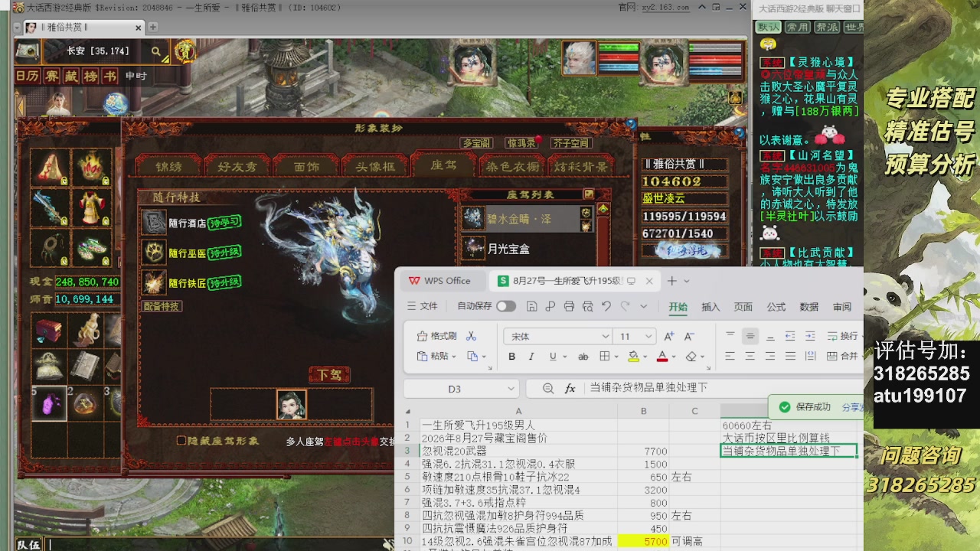The height and width of the screenshot is (551, 980).
Task: Open the 粘贴 paste dropdown arrow
Action: (454, 357)
